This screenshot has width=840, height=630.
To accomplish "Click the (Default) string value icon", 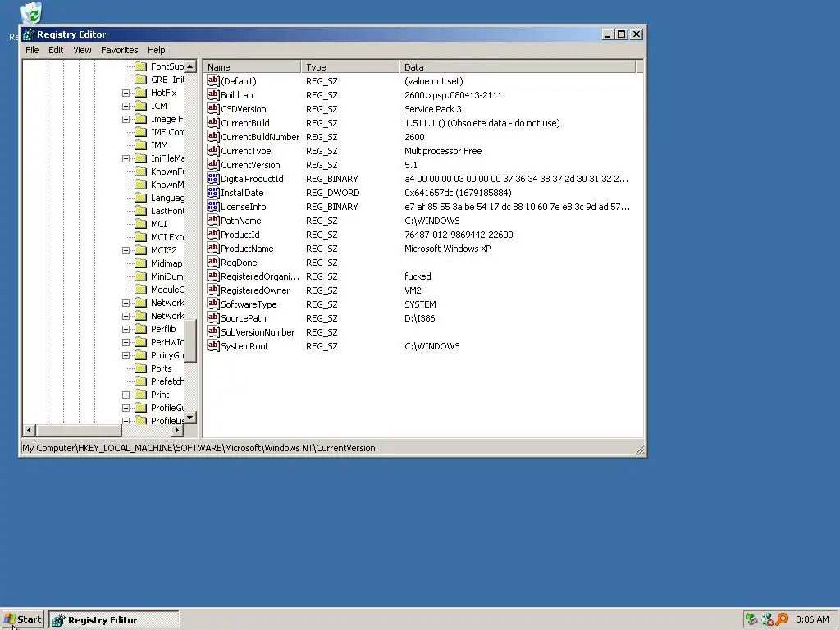I will pyautogui.click(x=213, y=81).
